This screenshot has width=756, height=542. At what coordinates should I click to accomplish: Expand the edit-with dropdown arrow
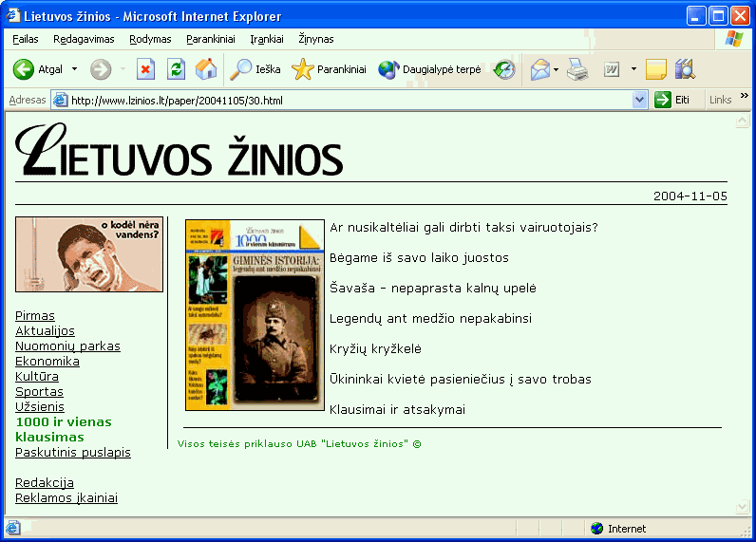[633, 69]
